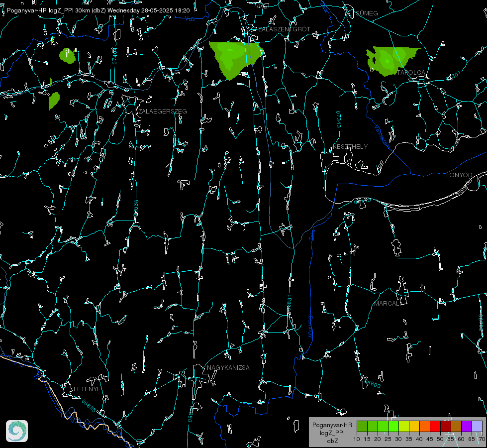Click the road number 07343 label
The height and width of the screenshot is (448, 487).
point(339,119)
